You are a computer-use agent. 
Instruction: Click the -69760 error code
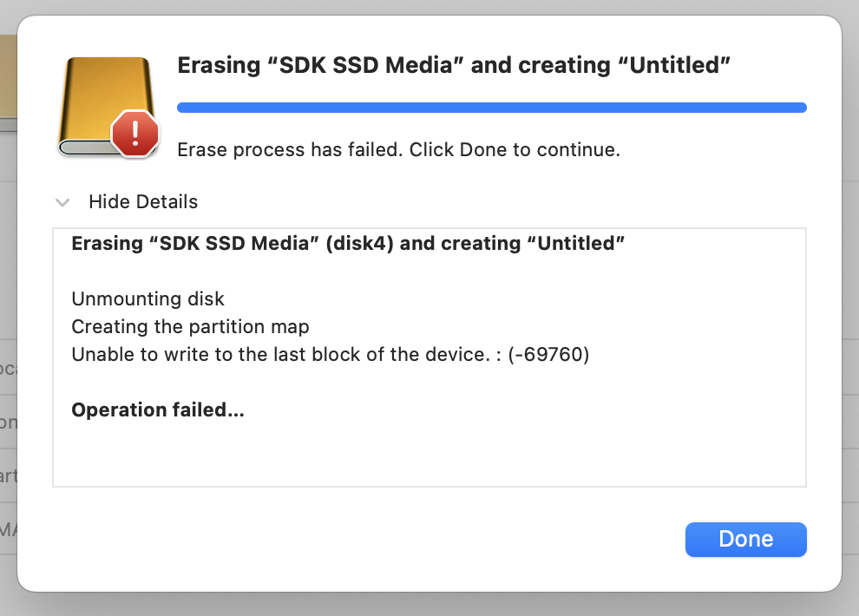[x=551, y=355]
